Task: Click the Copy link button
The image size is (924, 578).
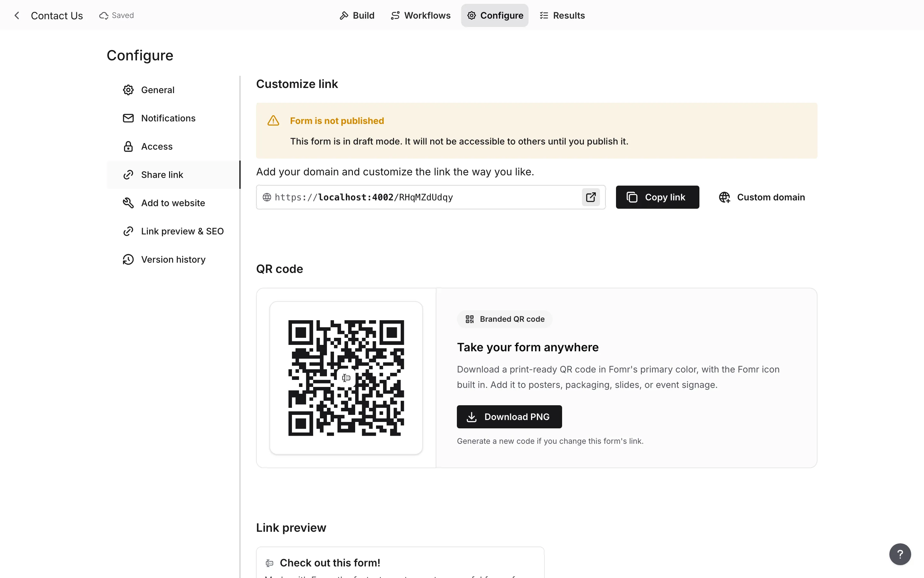Action: [x=657, y=197]
